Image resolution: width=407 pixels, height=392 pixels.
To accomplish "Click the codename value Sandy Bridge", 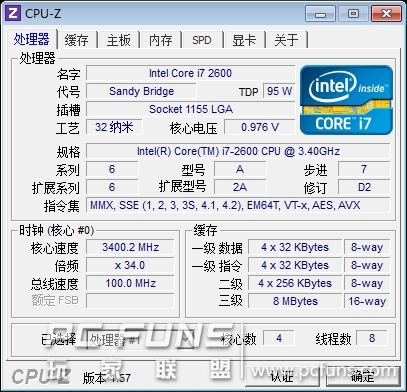I will 141,91.
